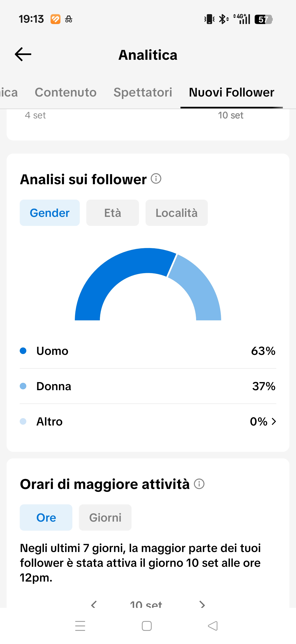Expand the Altro 0% row chevron

[x=274, y=422]
